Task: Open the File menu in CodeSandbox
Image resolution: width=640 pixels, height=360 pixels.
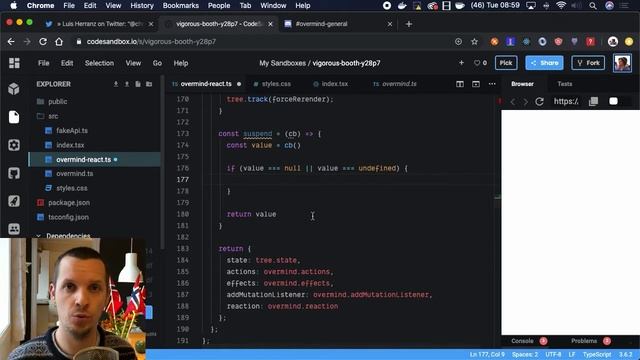Action: tap(44, 63)
